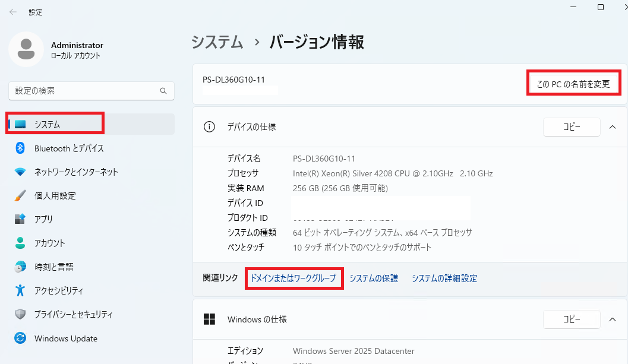This screenshot has height=364, width=628.
Task: Click the プロセッサ label
Action: point(243,173)
